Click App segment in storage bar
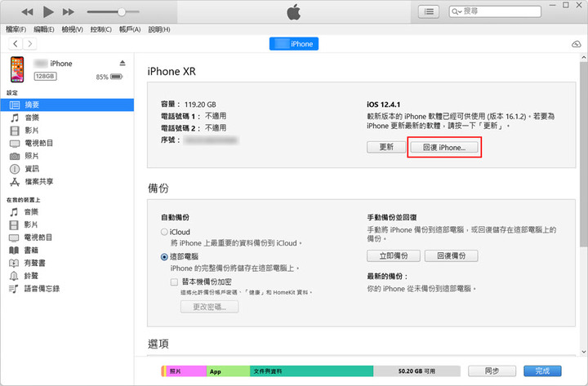The width and height of the screenshot is (588, 386). tap(228, 371)
